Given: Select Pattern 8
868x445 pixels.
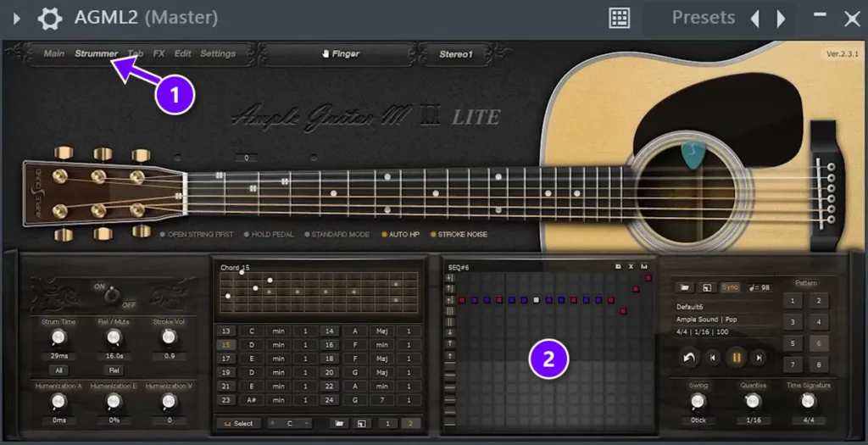Looking at the screenshot, I should (x=819, y=364).
